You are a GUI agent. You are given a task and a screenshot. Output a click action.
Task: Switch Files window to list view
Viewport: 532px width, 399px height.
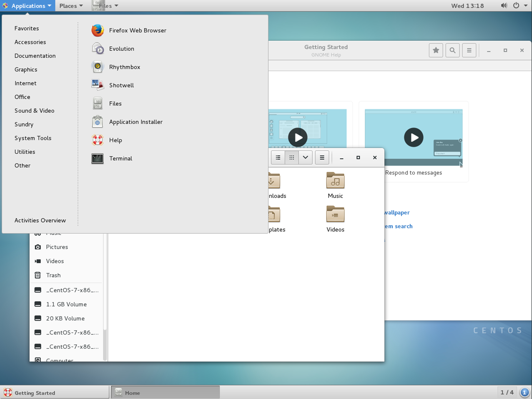tap(278, 158)
